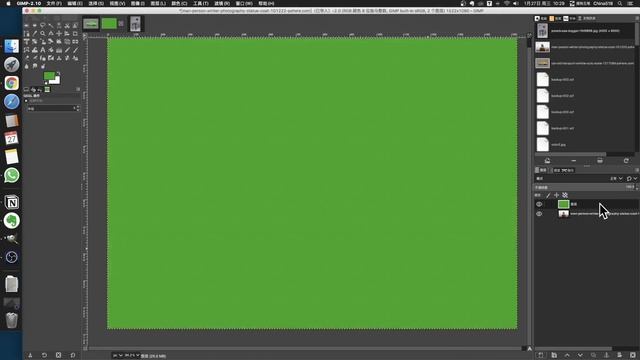The width and height of the screenshot is (640, 360).
Task: Open Google Chrome from the Dock
Action: (11, 83)
